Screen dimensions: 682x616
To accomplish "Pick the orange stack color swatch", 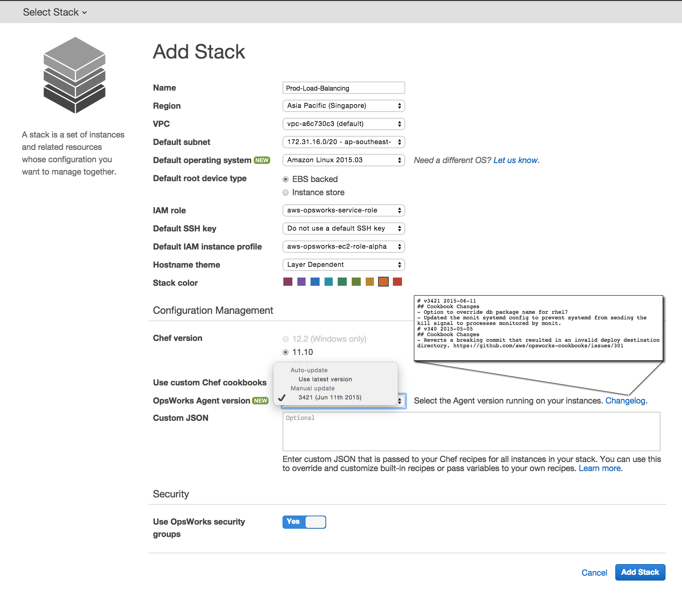I will [383, 282].
